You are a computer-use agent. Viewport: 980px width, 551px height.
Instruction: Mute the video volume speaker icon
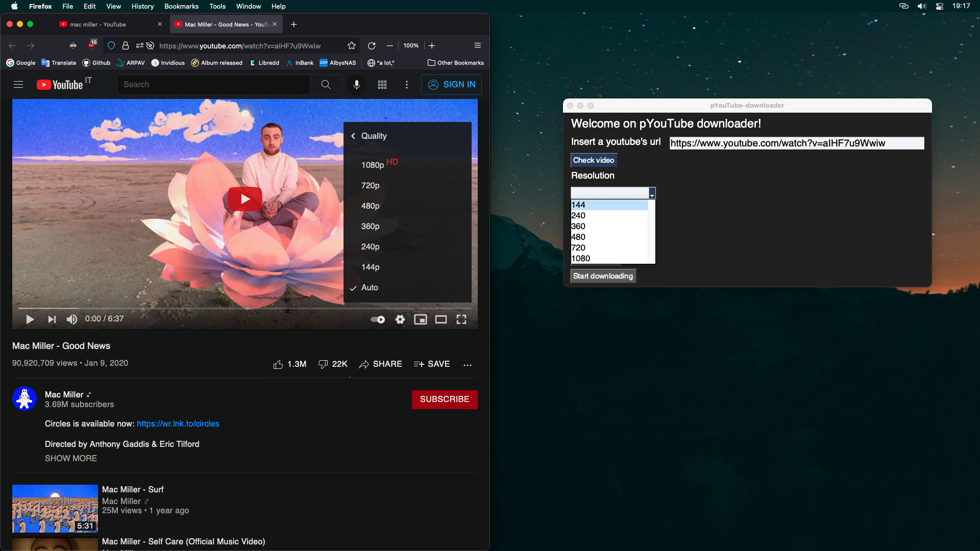pos(72,319)
